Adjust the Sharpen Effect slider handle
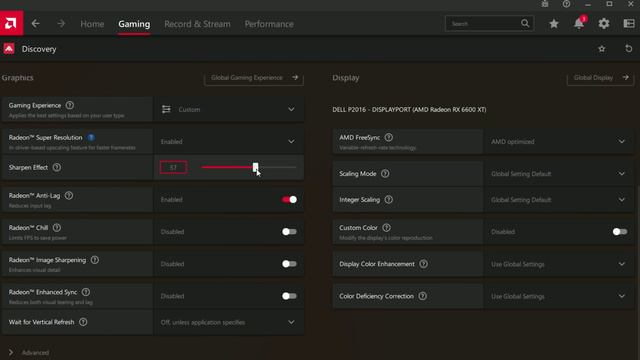This screenshot has width=640, height=360. coord(256,167)
